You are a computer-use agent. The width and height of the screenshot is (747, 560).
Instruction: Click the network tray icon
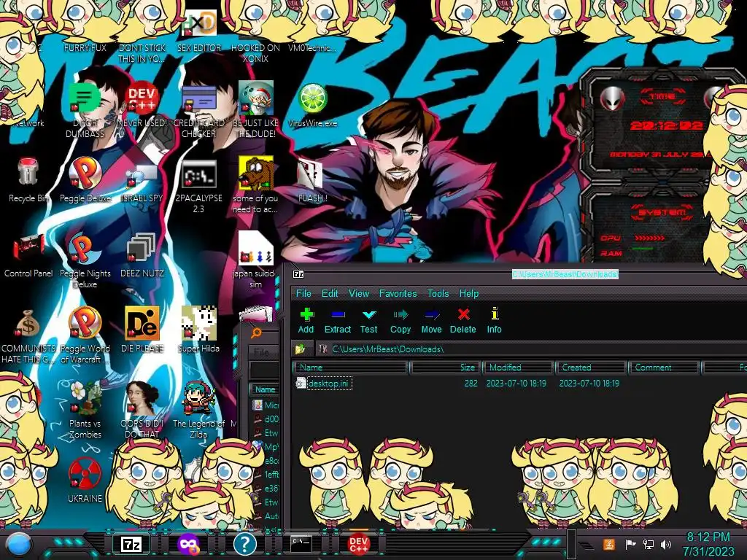click(x=649, y=544)
